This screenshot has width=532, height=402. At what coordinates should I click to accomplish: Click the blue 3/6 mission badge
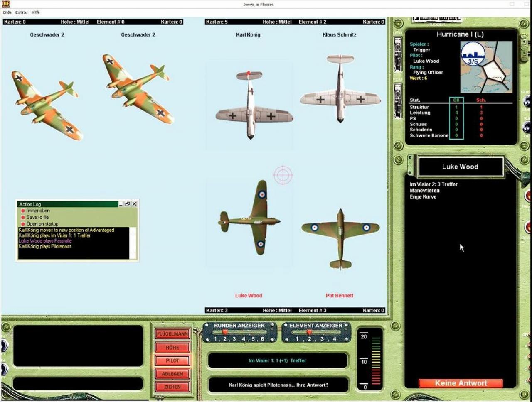[473, 54]
